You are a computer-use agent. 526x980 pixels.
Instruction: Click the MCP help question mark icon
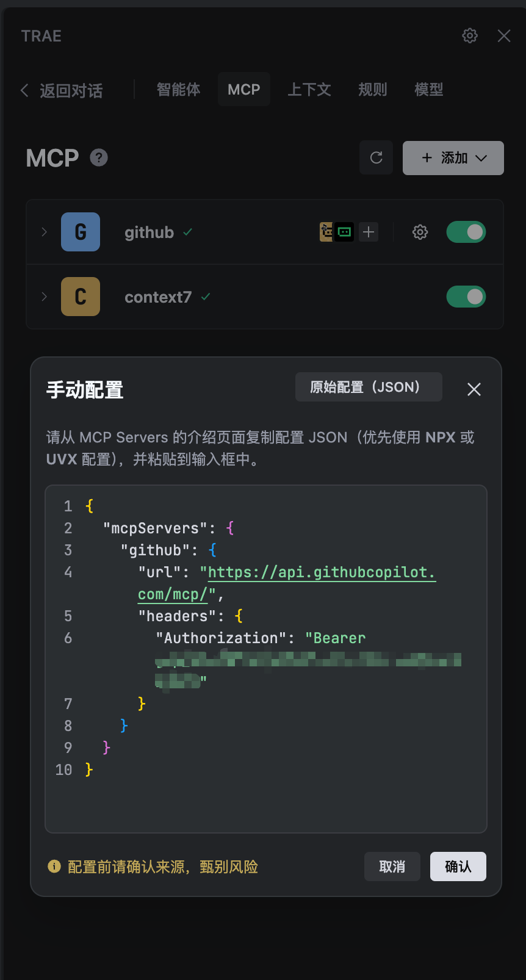[99, 158]
